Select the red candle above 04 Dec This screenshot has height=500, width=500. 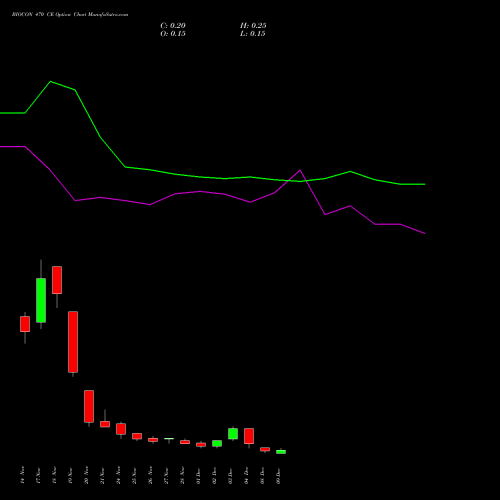(x=249, y=436)
